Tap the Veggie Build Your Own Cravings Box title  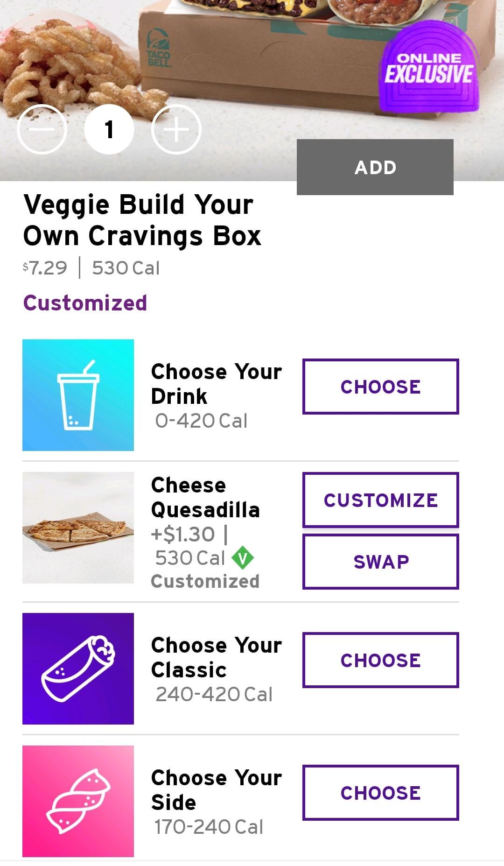[x=142, y=220]
